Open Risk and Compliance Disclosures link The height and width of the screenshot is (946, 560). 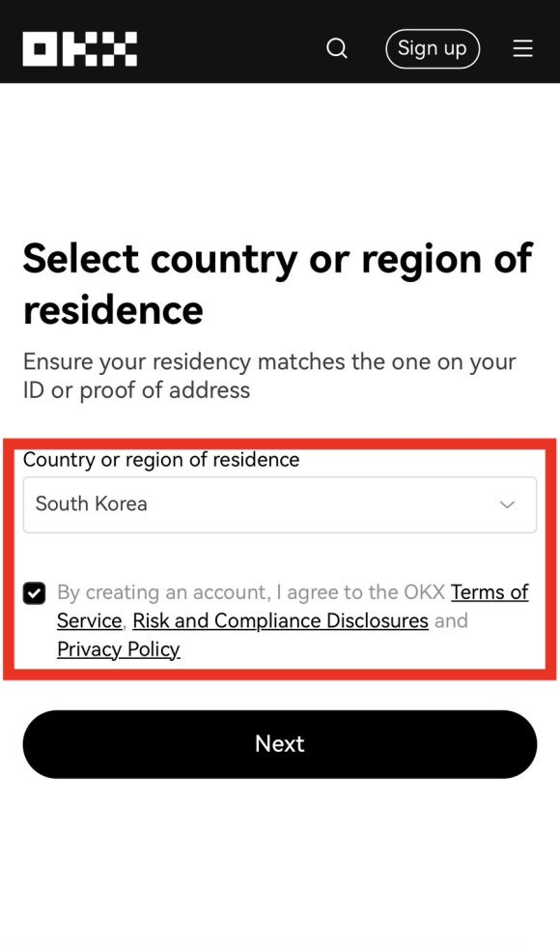click(280, 620)
